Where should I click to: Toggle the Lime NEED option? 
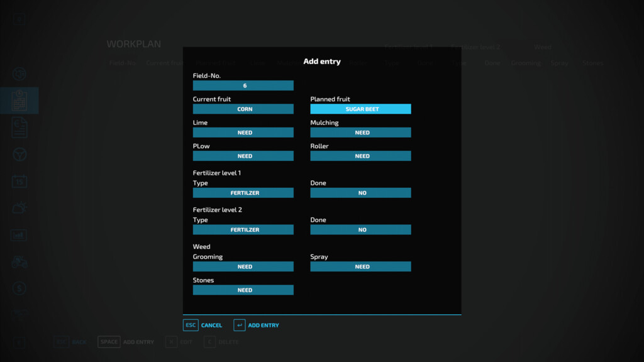tap(243, 133)
